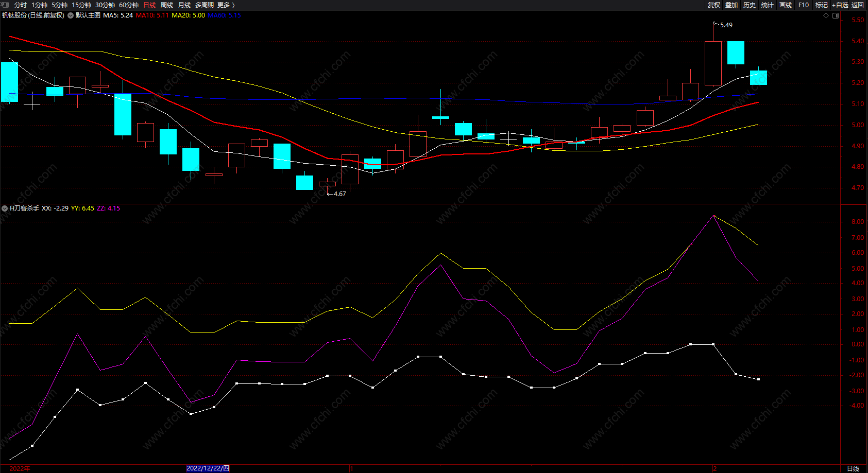Open the 复权 adjustment menu
The height and width of the screenshot is (473, 868).
click(714, 5)
